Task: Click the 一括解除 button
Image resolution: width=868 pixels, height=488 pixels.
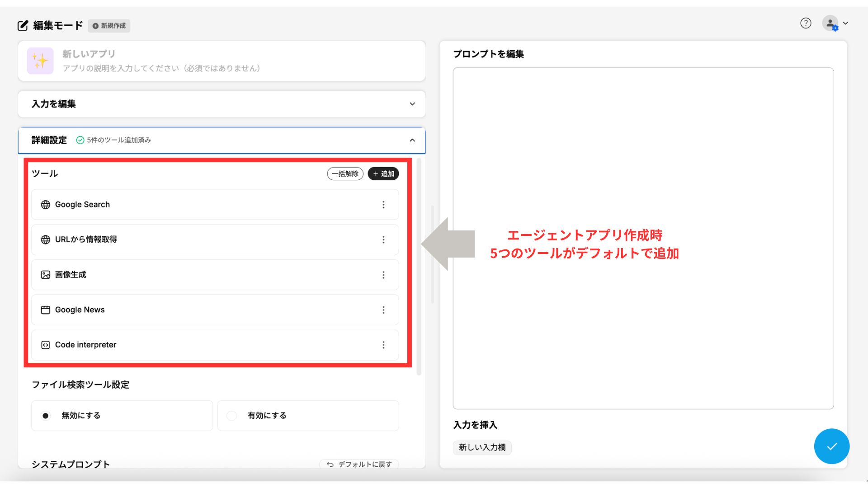Action: [345, 174]
